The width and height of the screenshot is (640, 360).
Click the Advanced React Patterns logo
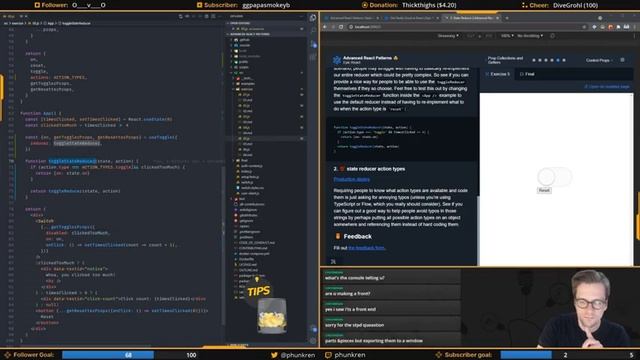[337, 60]
